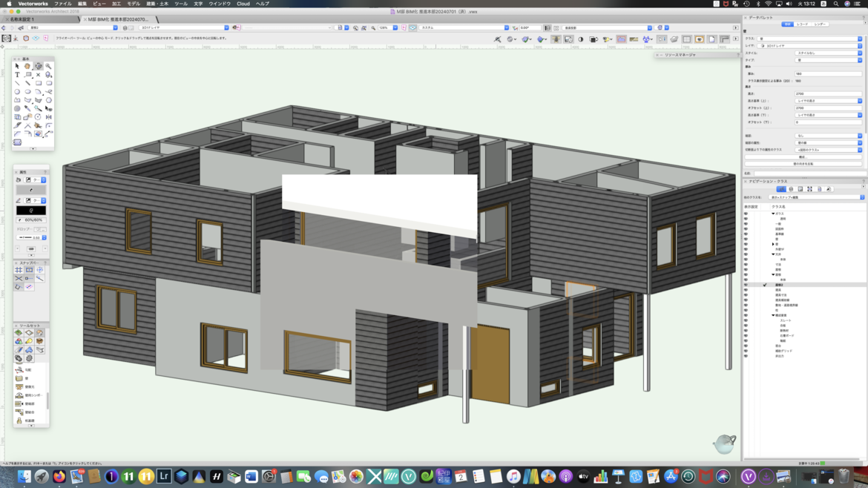The image size is (868, 488).
Task: Click the 構成... button
Action: pos(803,157)
